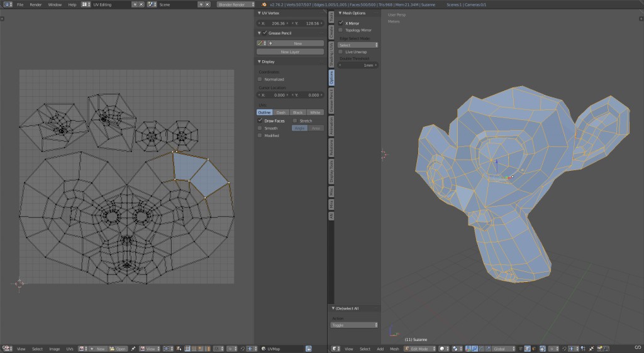Click the viewport shading sphere icon
The width and height of the screenshot is (644, 353).
point(442,349)
